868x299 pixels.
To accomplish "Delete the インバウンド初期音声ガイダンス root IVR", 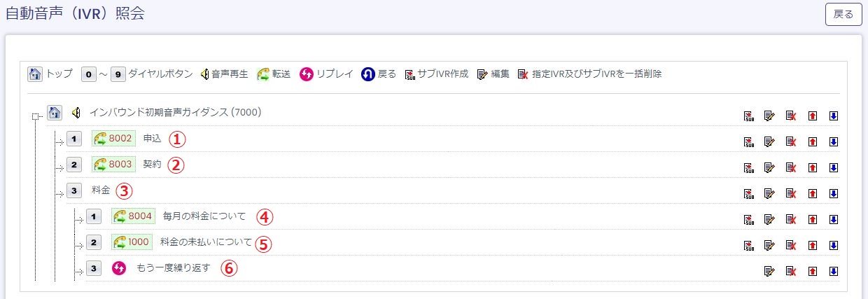I will pyautogui.click(x=791, y=116).
